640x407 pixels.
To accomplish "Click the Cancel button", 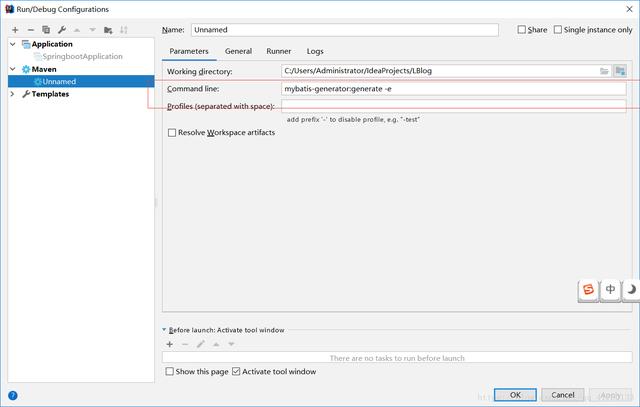I will 563,395.
